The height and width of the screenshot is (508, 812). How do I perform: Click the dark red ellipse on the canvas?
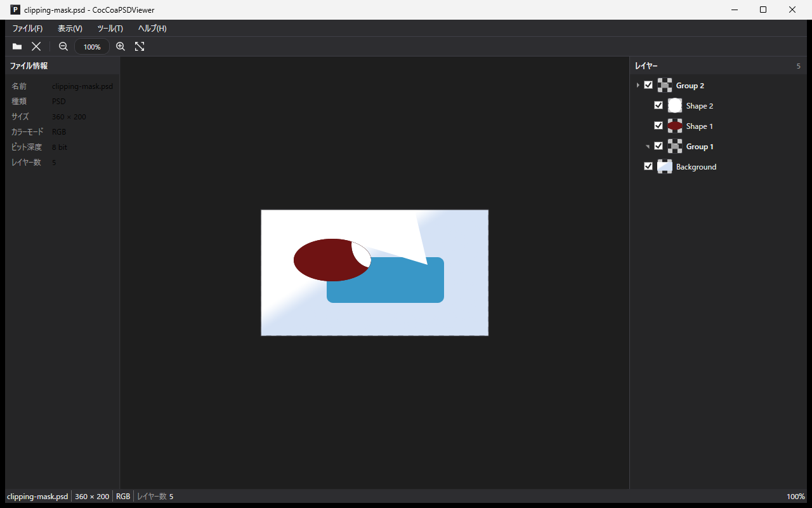click(x=324, y=260)
